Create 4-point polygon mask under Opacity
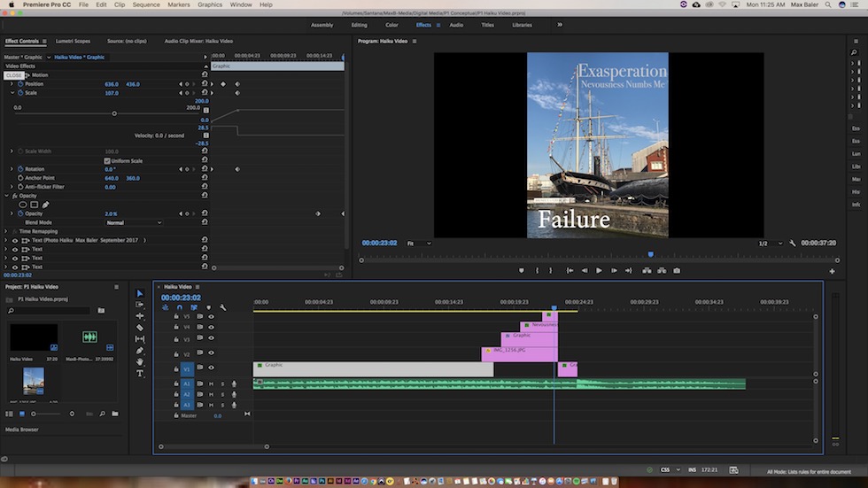This screenshot has width=868, height=488. point(35,205)
